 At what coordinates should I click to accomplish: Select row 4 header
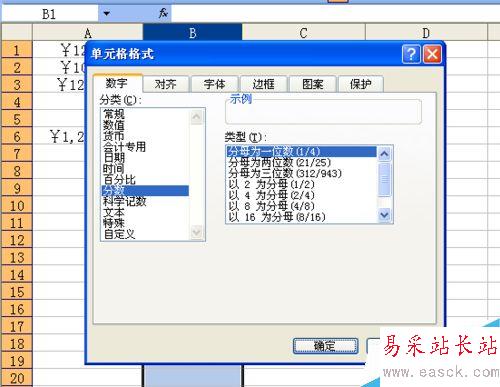[x=17, y=102]
